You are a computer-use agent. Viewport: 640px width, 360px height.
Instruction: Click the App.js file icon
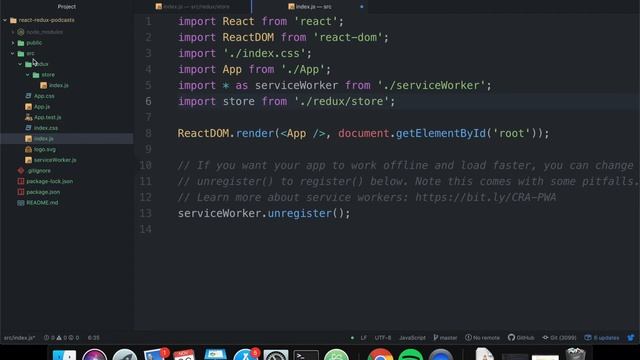[28, 107]
